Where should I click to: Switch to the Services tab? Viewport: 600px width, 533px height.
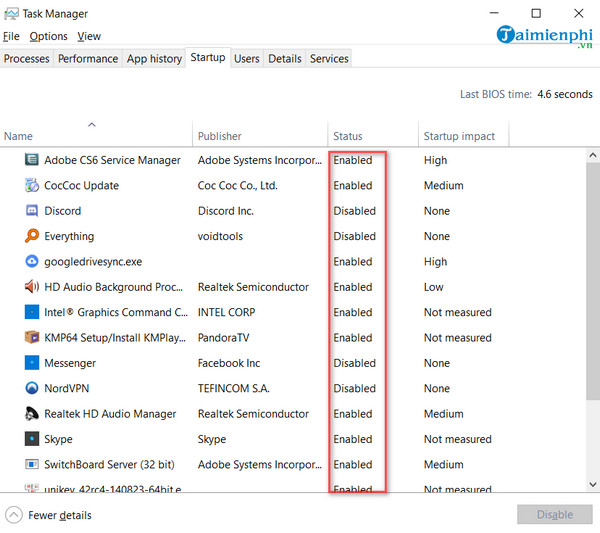pos(329,59)
